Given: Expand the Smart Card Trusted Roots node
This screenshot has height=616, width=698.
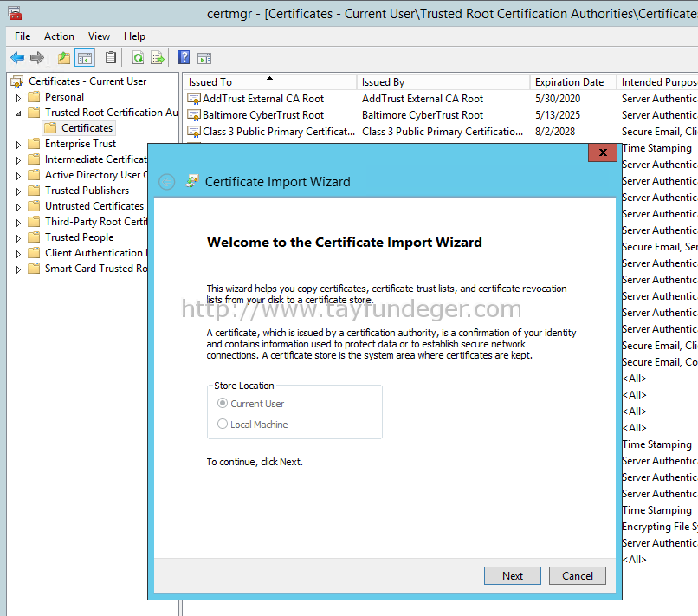Looking at the screenshot, I should [x=18, y=269].
